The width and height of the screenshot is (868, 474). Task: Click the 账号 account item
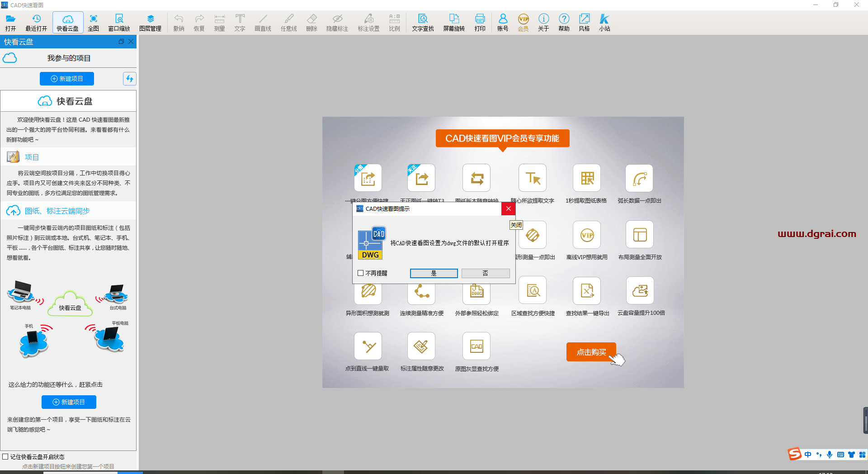(x=503, y=22)
